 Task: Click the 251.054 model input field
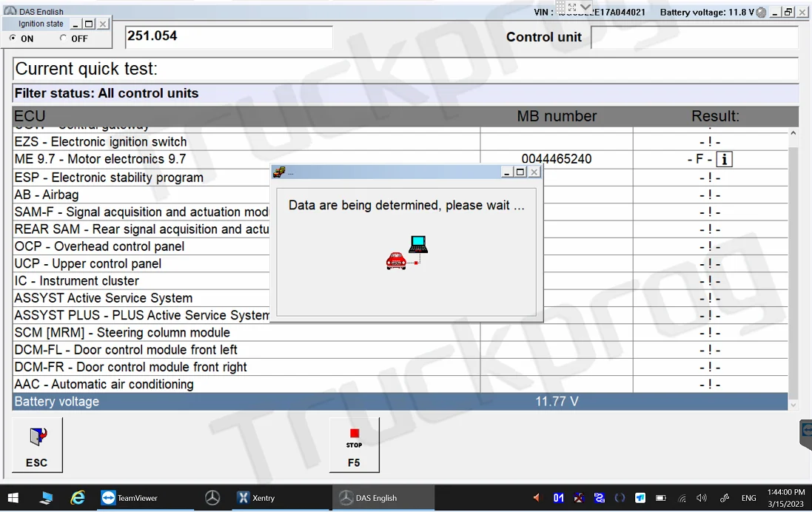(x=229, y=37)
